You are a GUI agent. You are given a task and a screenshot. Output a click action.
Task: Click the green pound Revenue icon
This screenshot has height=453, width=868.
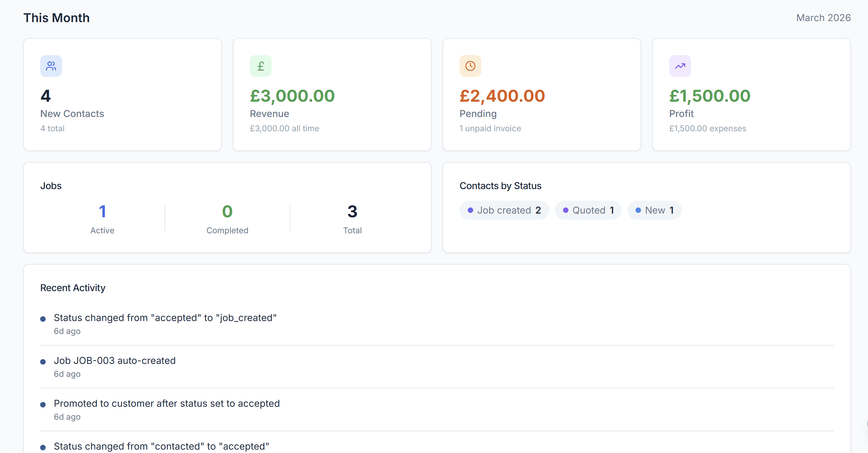[260, 66]
